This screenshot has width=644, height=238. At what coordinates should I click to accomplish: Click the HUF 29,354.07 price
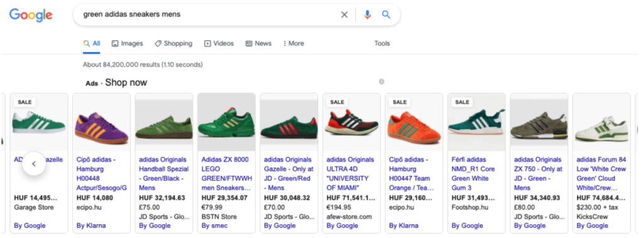point(225,198)
